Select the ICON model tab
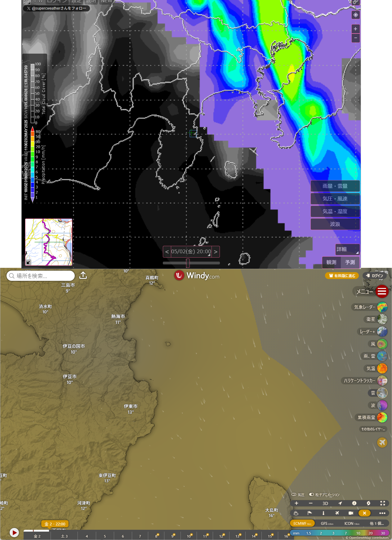 coord(352,524)
